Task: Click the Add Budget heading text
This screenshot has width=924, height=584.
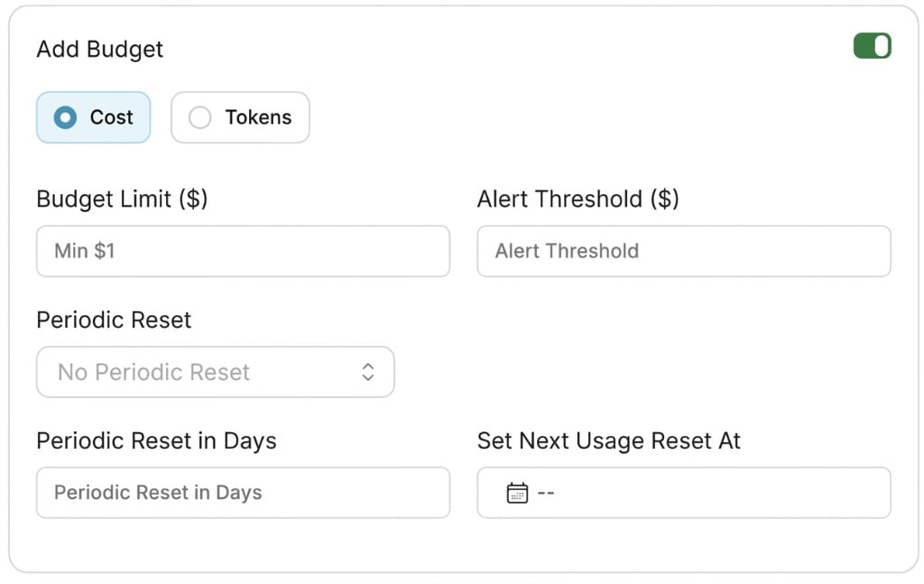Action: pyautogui.click(x=100, y=50)
